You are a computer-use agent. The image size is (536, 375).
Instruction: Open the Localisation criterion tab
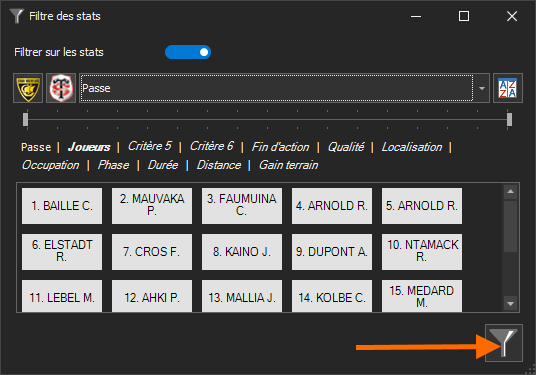(412, 147)
